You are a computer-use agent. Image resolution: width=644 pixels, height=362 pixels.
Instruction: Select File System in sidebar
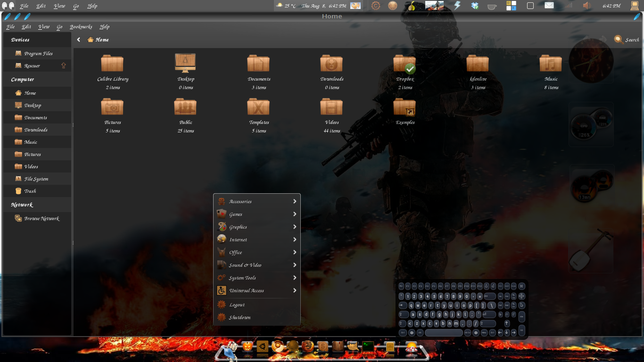click(37, 179)
